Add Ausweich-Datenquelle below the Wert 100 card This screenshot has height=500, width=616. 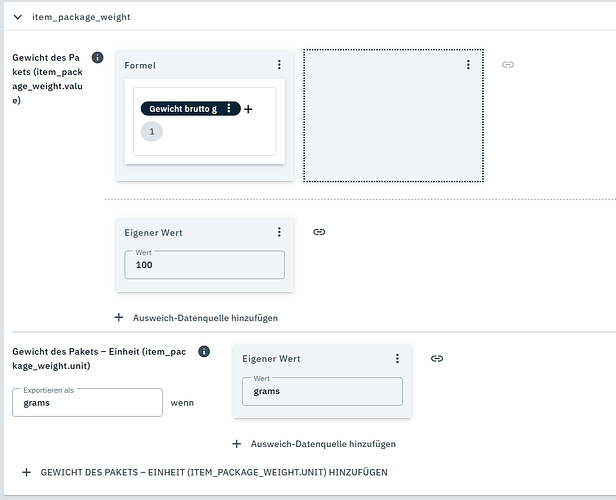[196, 318]
